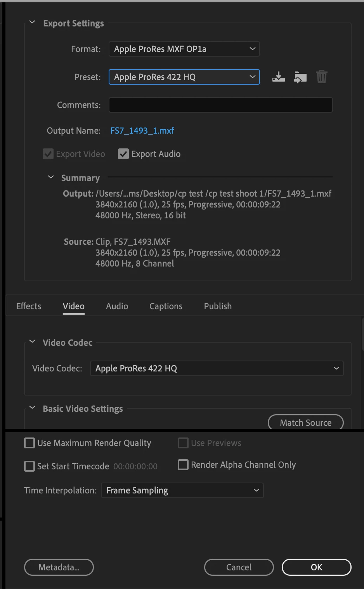This screenshot has width=364, height=589.
Task: Click the settings panel vertical scrollbar
Action: 362,334
